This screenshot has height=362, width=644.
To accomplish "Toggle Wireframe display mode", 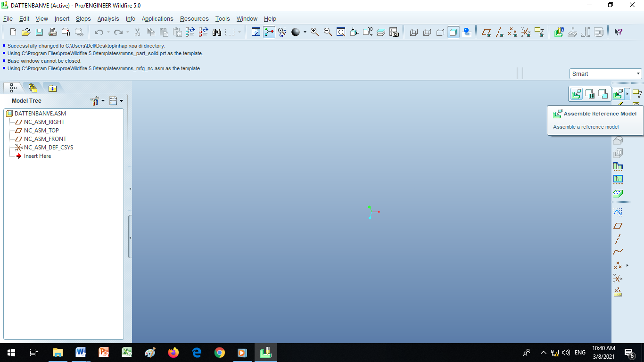I will (x=414, y=32).
